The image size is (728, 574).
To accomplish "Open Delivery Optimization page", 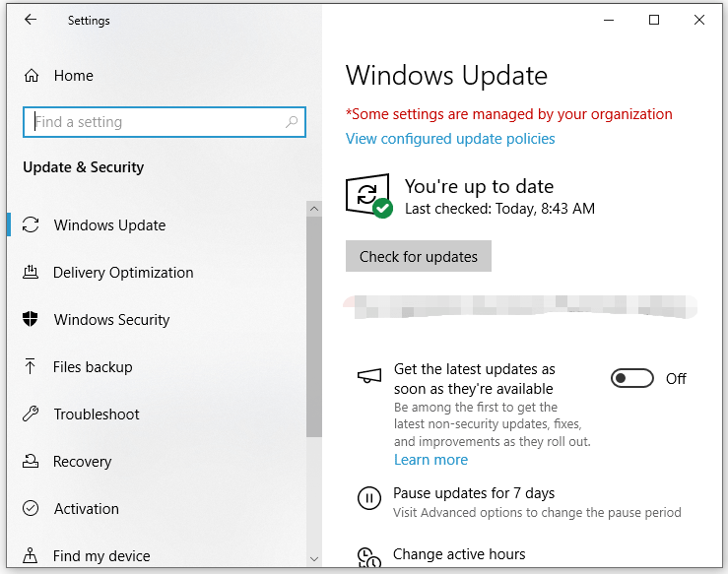I will pos(123,273).
